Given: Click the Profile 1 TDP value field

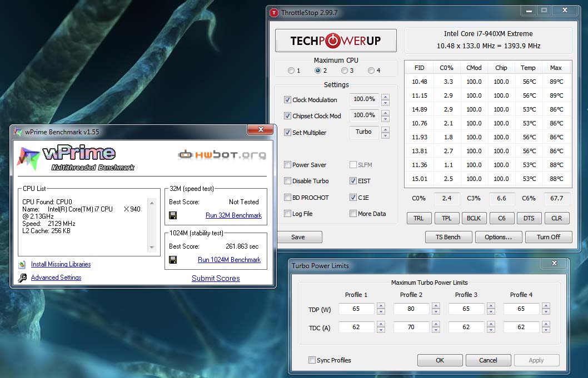Looking at the screenshot, I should [x=356, y=309].
